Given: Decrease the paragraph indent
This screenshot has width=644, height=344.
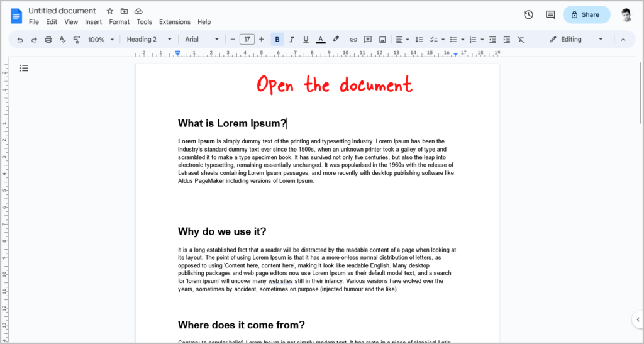Looking at the screenshot, I should click(492, 40).
